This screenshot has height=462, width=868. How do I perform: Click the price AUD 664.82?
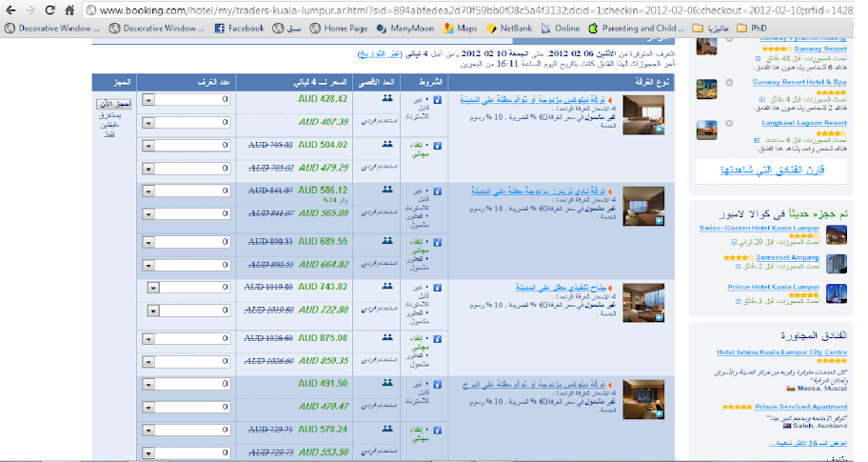324,265
